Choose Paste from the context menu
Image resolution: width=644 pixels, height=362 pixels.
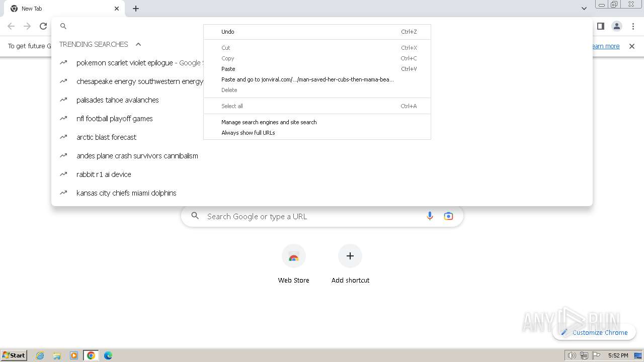pos(317,69)
